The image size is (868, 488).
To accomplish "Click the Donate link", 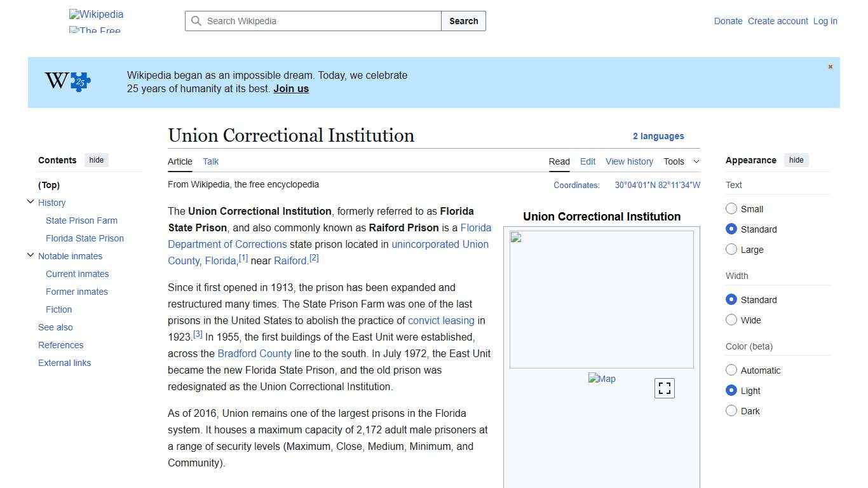I will coord(728,21).
